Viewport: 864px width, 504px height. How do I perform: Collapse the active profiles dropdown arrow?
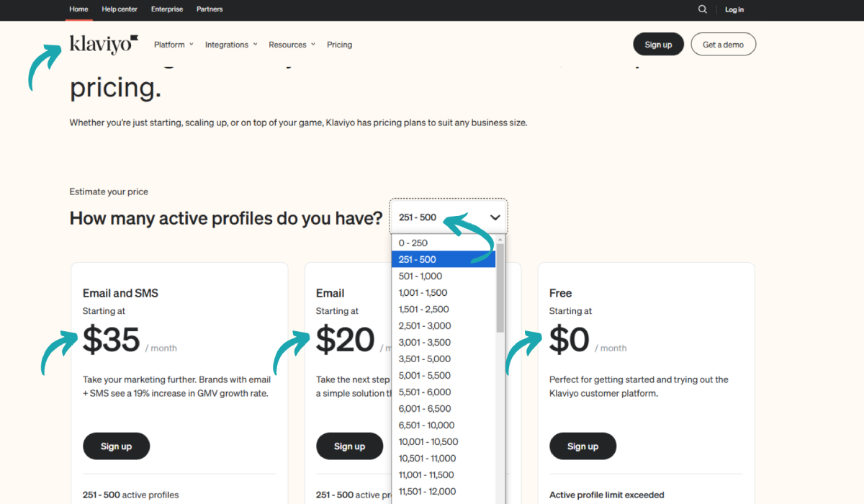coord(495,217)
